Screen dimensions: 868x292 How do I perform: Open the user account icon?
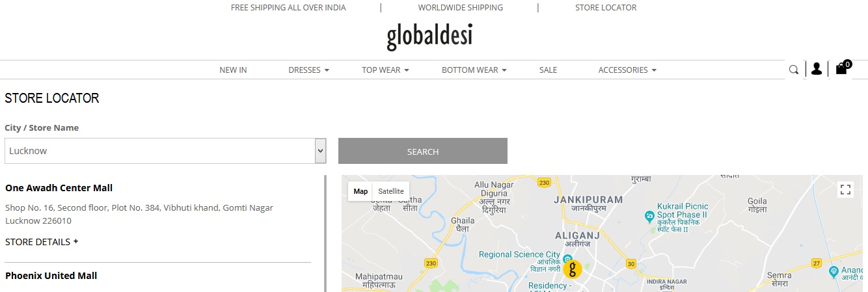[x=816, y=69]
